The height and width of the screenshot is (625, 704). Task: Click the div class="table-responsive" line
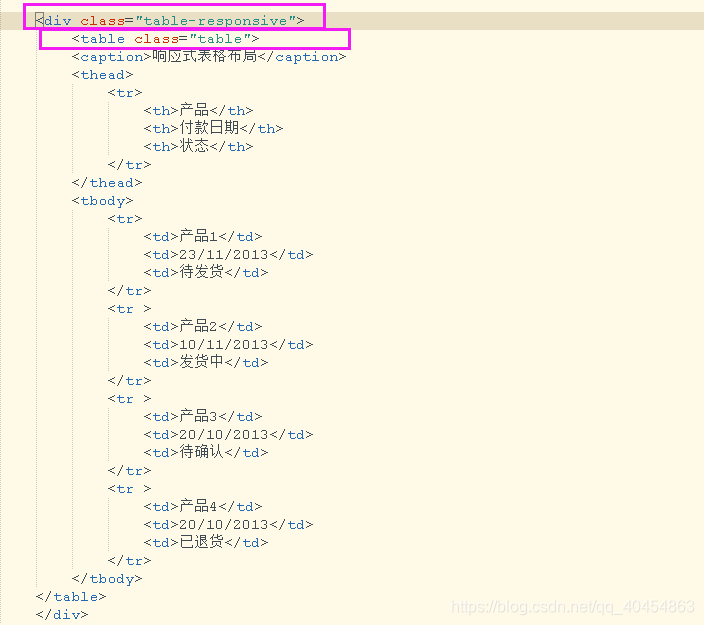[170, 21]
